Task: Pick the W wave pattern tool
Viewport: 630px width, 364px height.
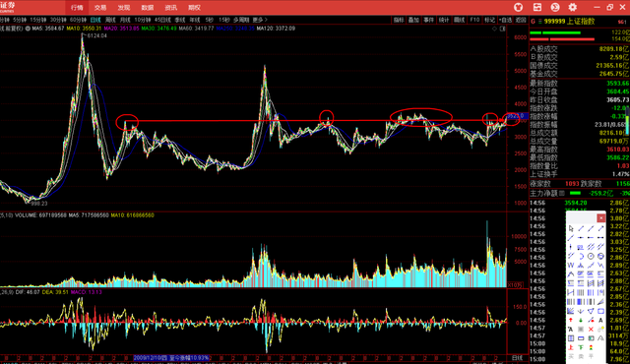Action: click(x=571, y=266)
